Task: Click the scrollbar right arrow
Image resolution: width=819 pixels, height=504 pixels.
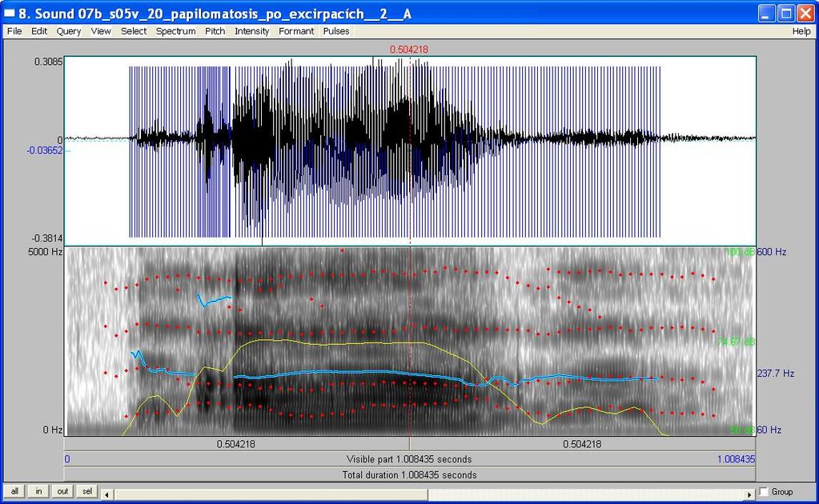Action: [749, 494]
